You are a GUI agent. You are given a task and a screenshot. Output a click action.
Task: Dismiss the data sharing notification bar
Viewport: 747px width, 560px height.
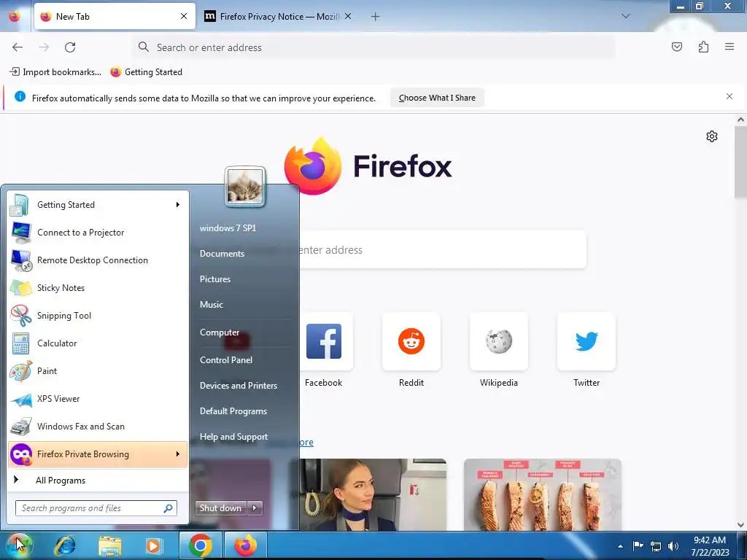(x=729, y=96)
